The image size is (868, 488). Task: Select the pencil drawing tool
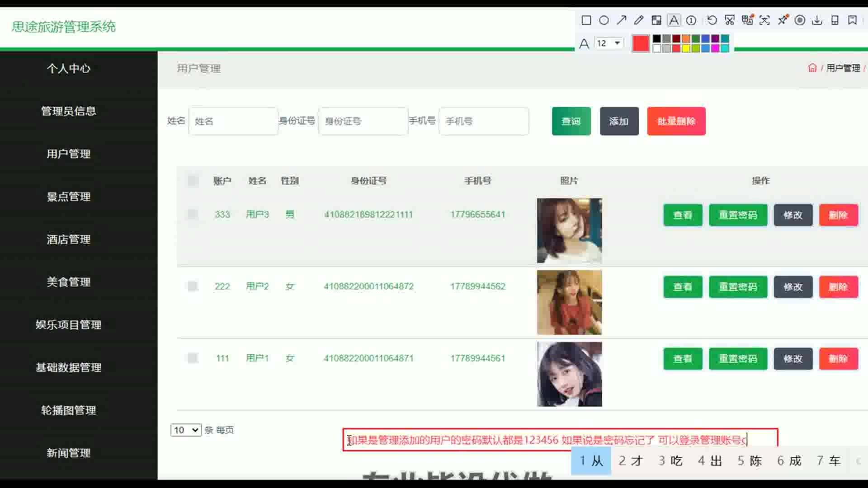point(639,20)
